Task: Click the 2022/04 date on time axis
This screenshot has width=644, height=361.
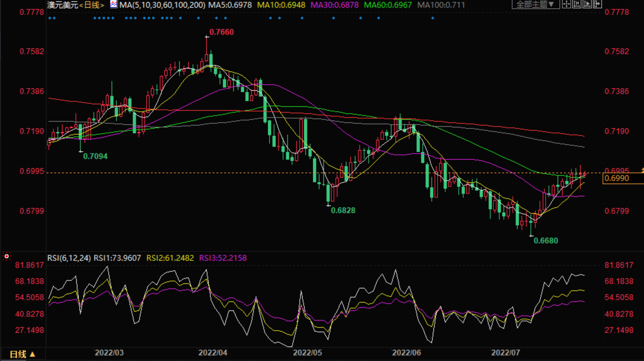Action: 213,353
